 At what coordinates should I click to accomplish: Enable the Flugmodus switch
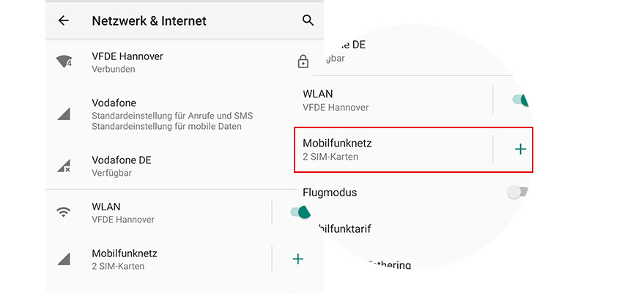517,193
